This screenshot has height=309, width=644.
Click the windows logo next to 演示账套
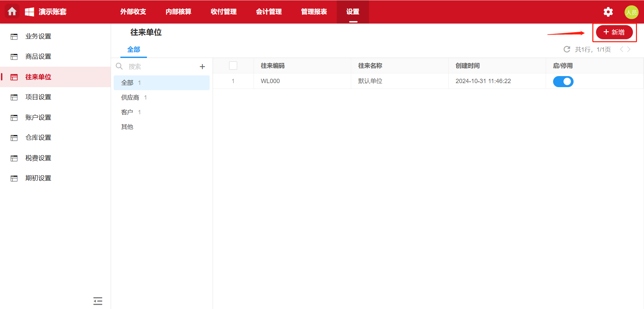30,12
